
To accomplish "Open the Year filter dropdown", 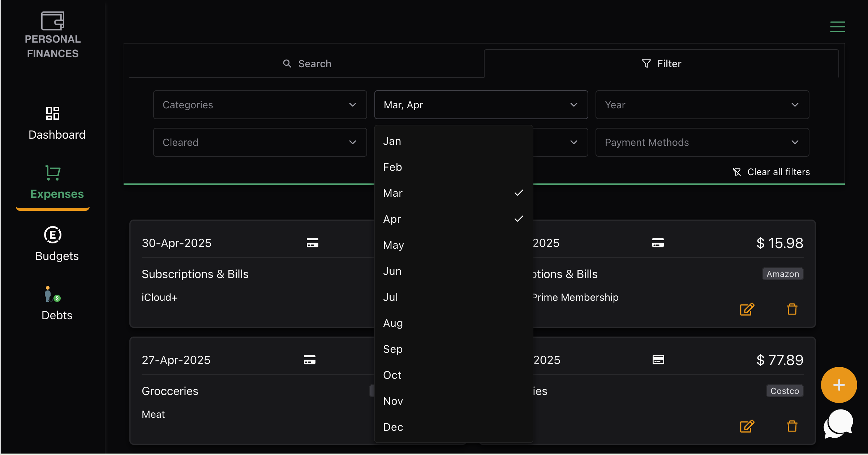I will pyautogui.click(x=702, y=105).
